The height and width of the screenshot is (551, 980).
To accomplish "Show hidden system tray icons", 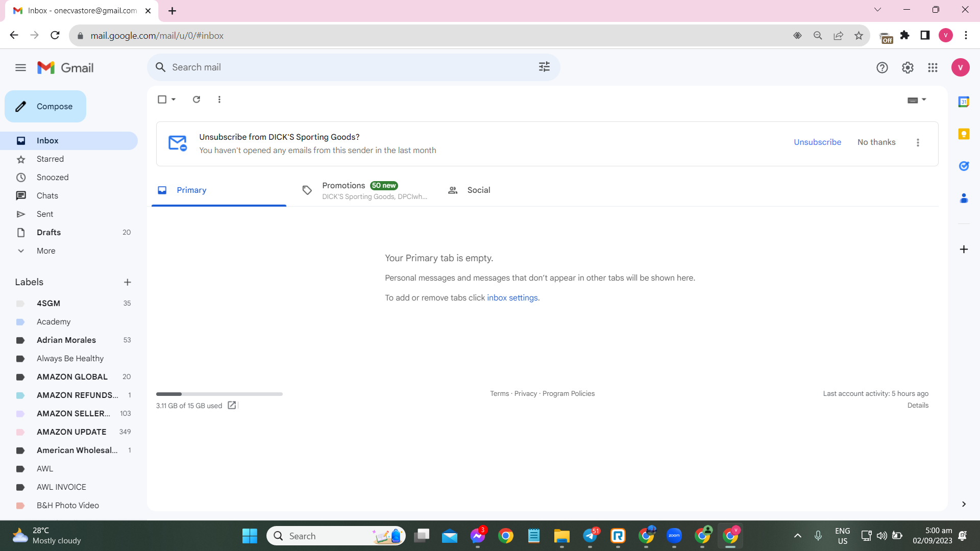I will point(798,536).
